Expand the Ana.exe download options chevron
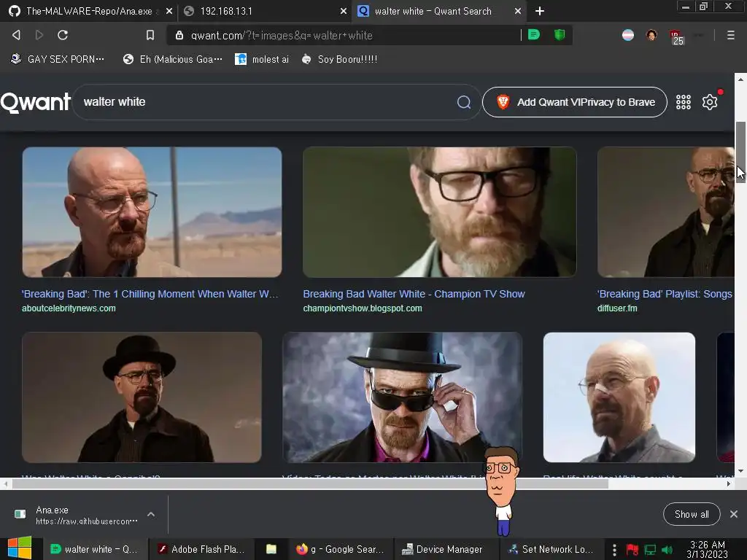The height and width of the screenshot is (560, 747). click(x=151, y=514)
